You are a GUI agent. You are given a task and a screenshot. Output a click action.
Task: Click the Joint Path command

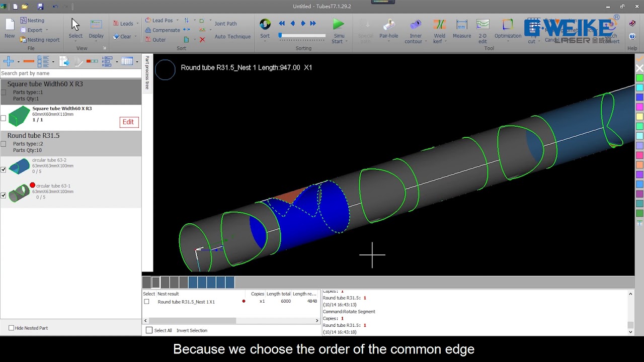[225, 23]
